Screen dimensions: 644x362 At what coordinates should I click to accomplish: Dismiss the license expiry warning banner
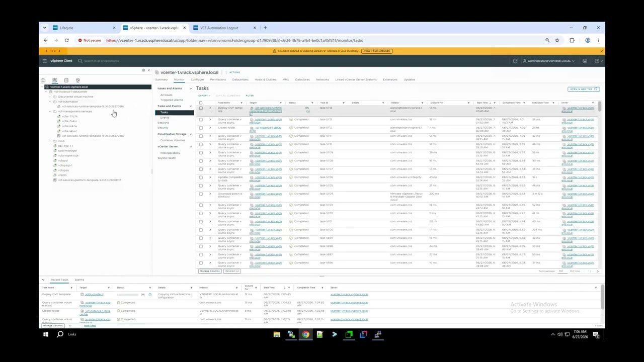click(601, 51)
